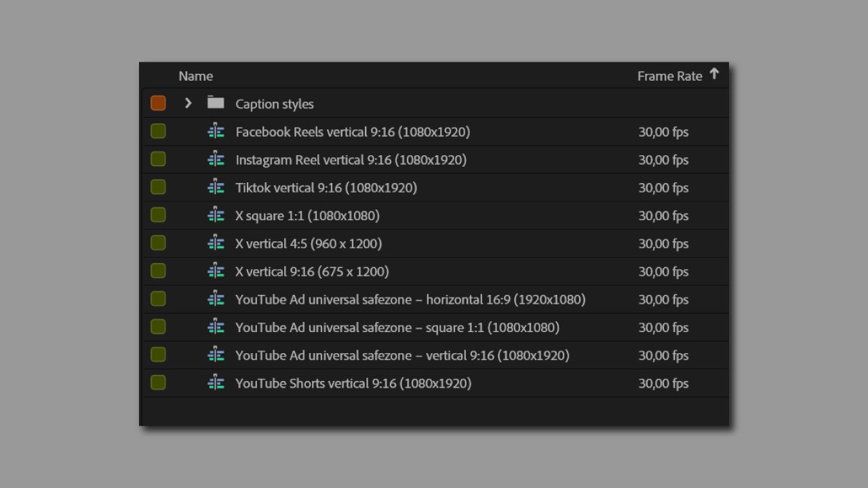Select X vertical 9:16 (675 x 1200)
The width and height of the screenshot is (868, 488).
point(312,271)
